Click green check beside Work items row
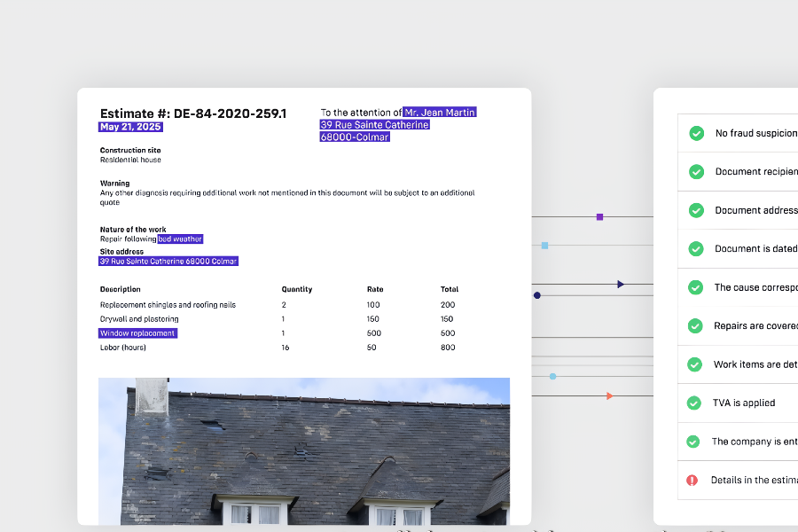Image resolution: width=798 pixels, height=532 pixels. [694, 364]
